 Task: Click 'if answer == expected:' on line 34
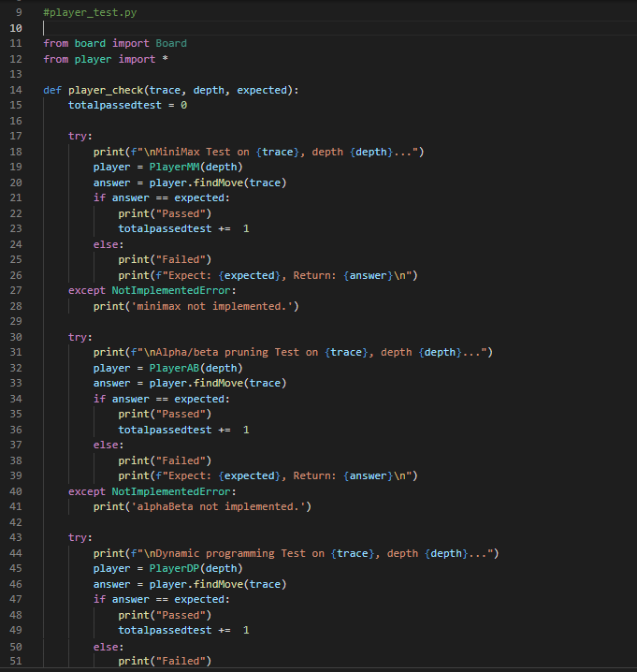point(162,399)
